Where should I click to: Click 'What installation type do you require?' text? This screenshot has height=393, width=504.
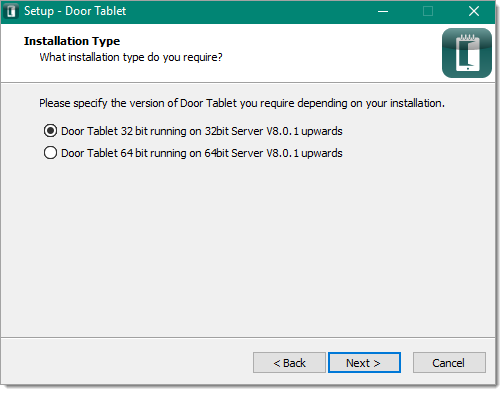tap(131, 57)
